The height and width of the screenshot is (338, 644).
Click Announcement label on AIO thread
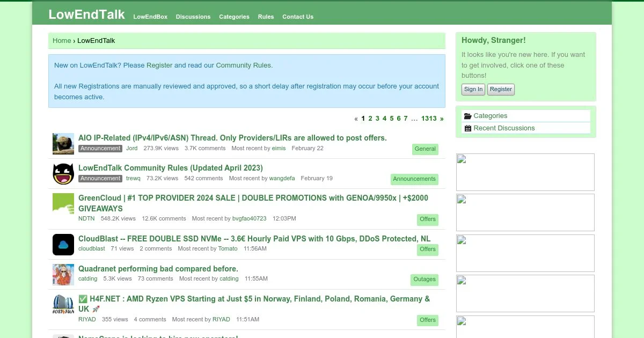pyautogui.click(x=100, y=149)
